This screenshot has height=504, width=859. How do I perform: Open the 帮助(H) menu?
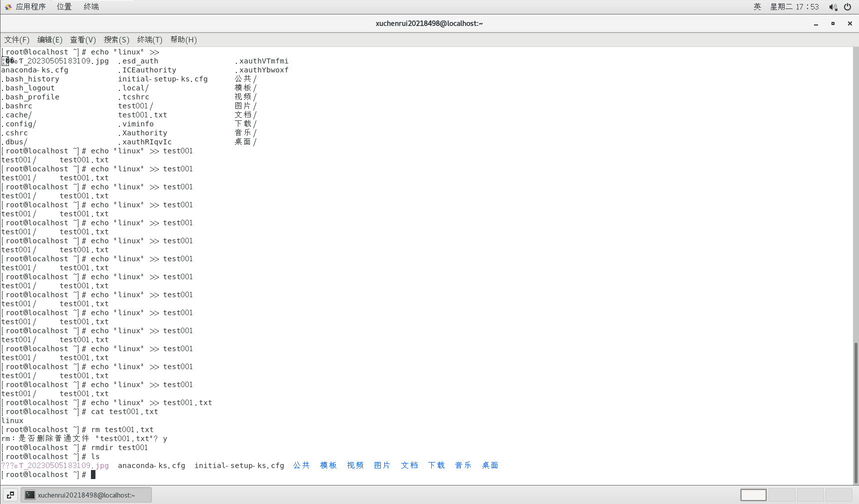pyautogui.click(x=183, y=40)
